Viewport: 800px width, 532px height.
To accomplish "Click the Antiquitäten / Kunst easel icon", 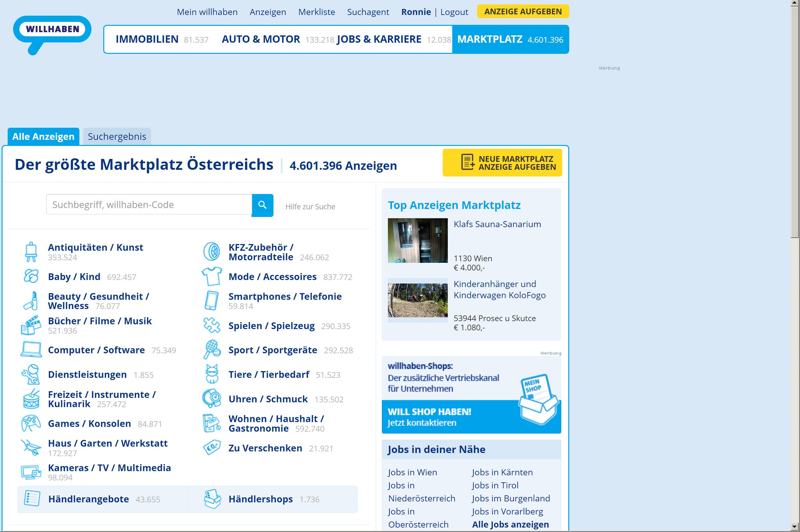I will click(31, 252).
